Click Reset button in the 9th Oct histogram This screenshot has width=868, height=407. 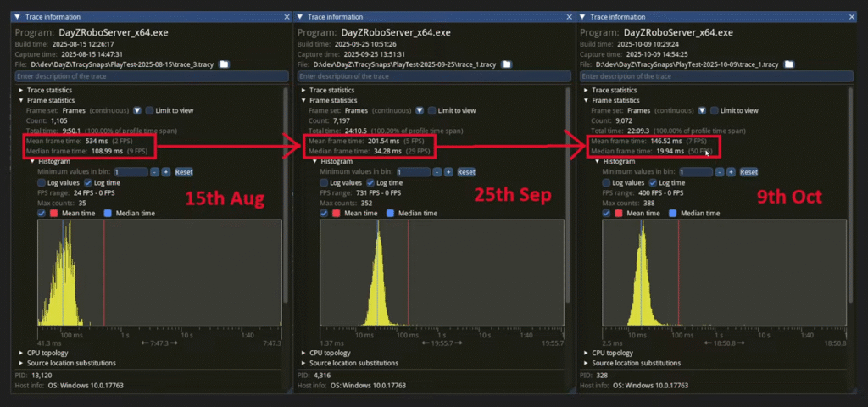coord(748,172)
